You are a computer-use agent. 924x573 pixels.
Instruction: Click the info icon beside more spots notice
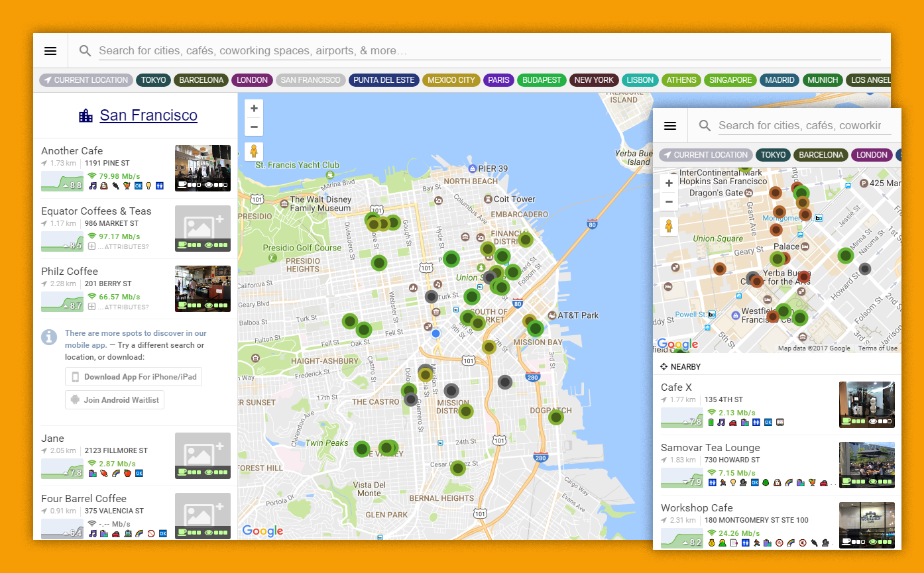[x=49, y=337]
